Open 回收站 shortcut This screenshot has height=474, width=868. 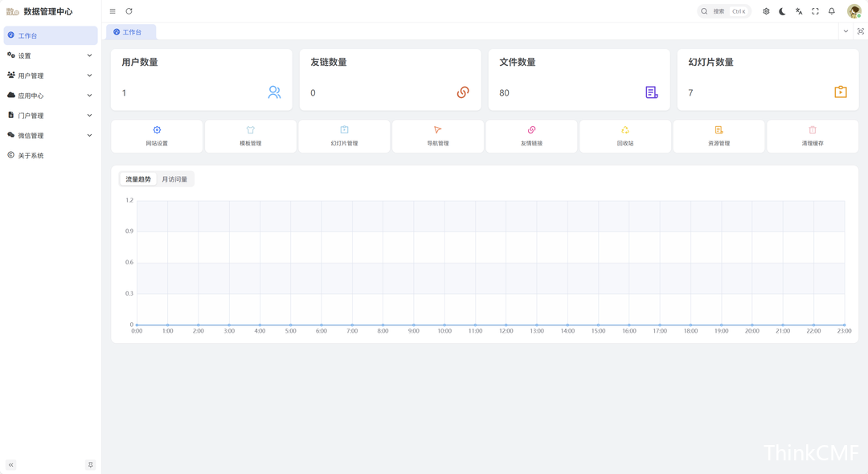[x=625, y=136]
